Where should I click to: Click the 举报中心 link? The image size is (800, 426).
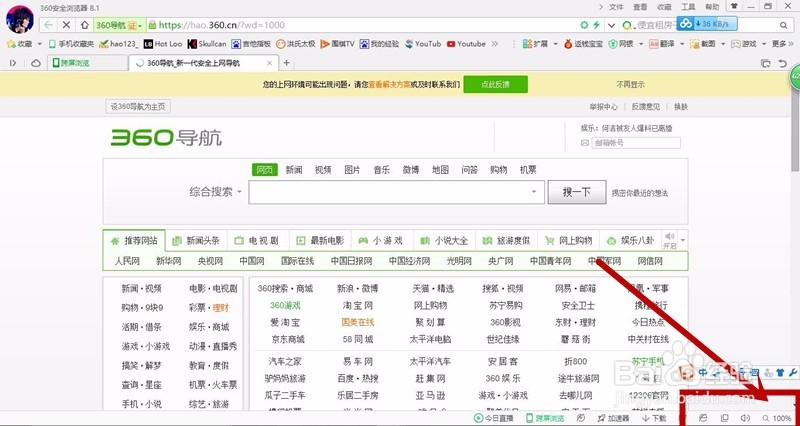click(x=604, y=107)
